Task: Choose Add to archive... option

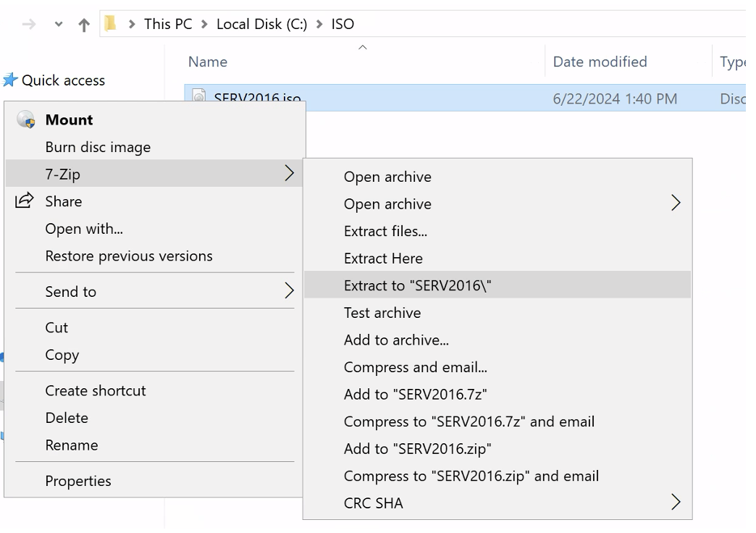Action: tap(398, 340)
